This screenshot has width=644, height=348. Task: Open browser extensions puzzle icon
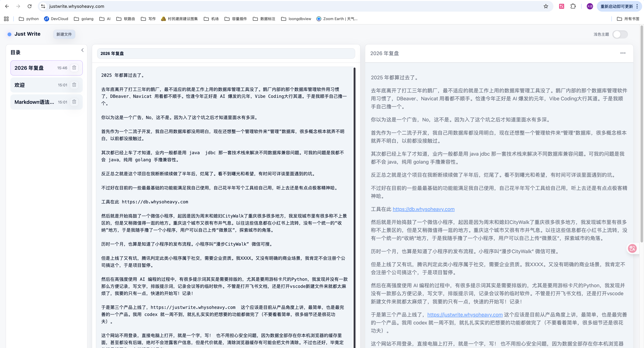[573, 6]
